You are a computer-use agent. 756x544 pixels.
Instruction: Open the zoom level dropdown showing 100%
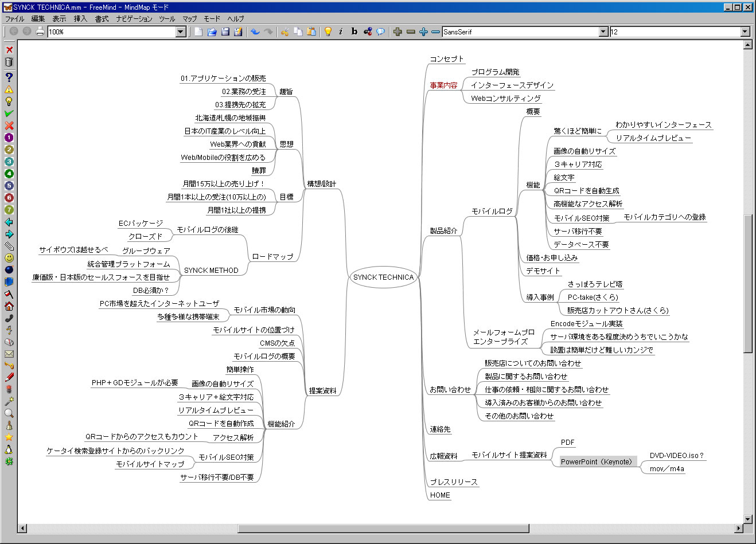pos(181,32)
